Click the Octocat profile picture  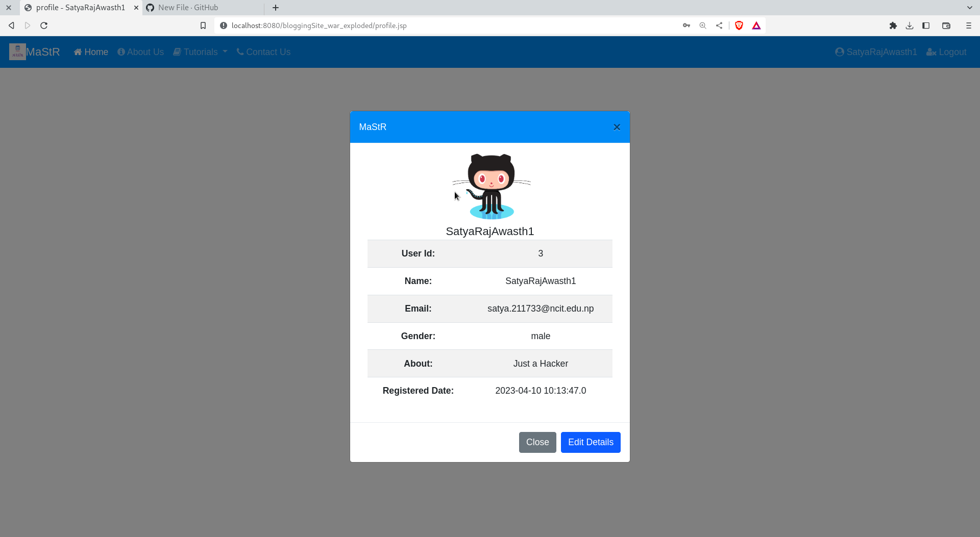click(491, 186)
